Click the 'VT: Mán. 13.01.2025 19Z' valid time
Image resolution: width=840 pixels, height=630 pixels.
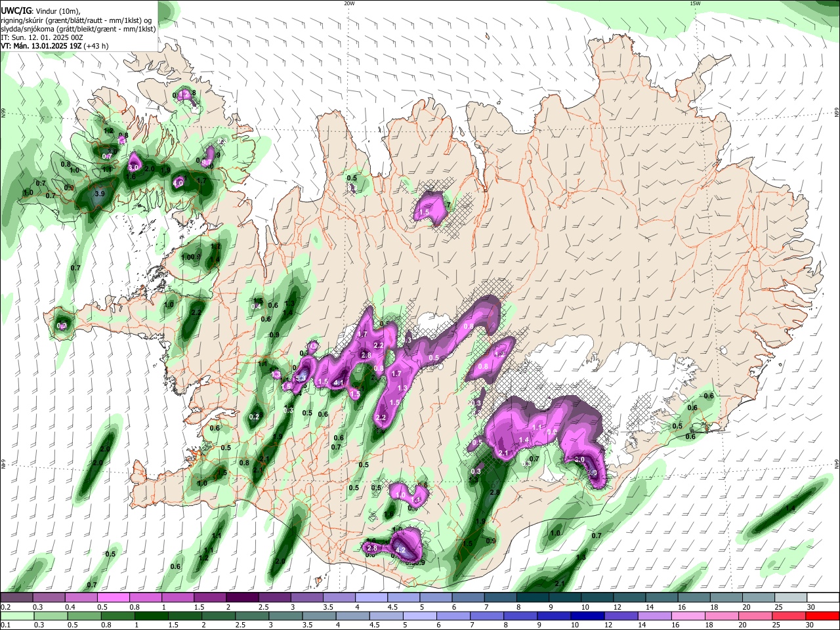coord(41,46)
